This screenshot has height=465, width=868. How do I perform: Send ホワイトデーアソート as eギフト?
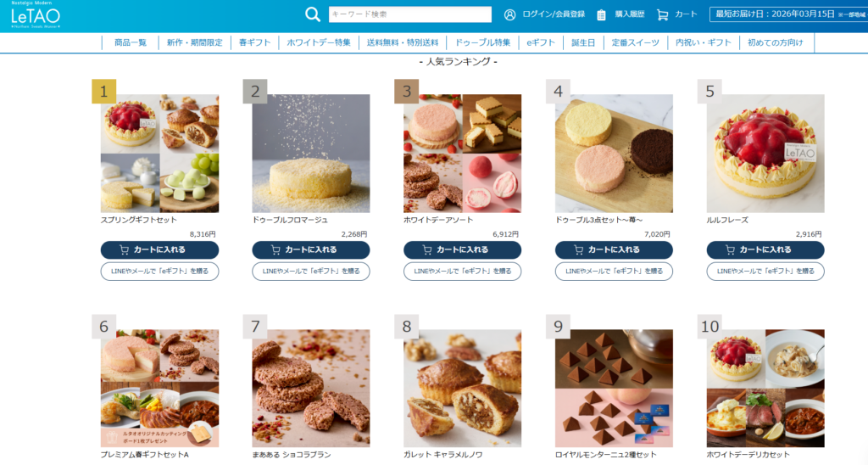pyautogui.click(x=462, y=272)
